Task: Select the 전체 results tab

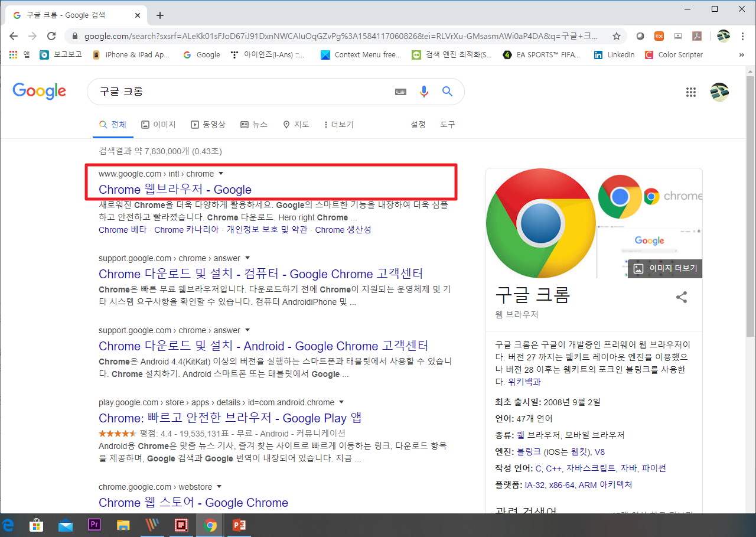Action: pos(113,125)
